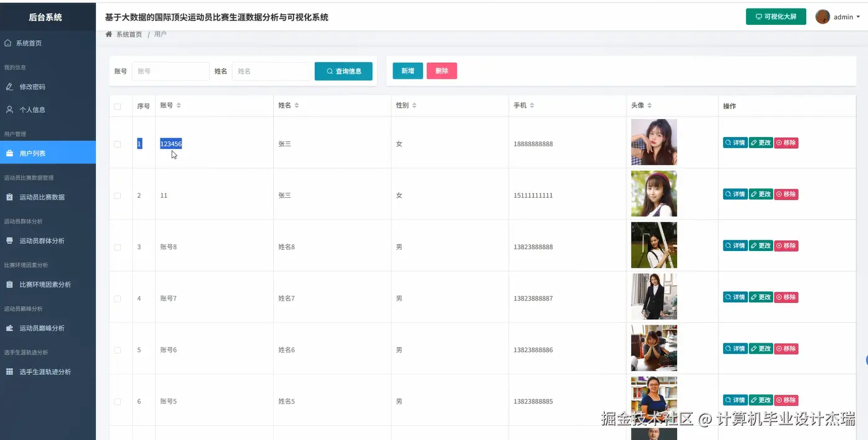
Task: Click avatar thumbnail of 账号6 row
Action: pos(654,348)
